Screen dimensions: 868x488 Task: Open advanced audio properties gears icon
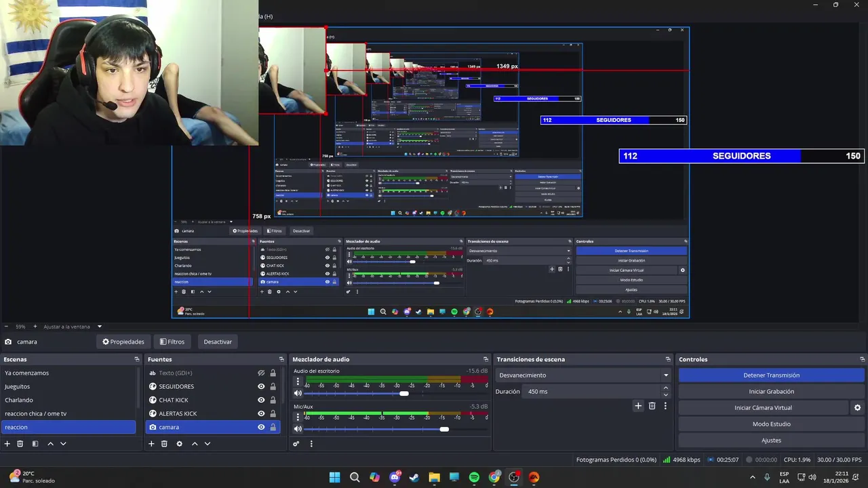click(296, 444)
